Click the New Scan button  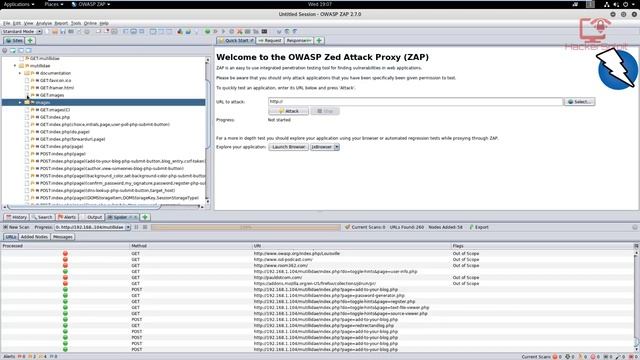coord(16,227)
